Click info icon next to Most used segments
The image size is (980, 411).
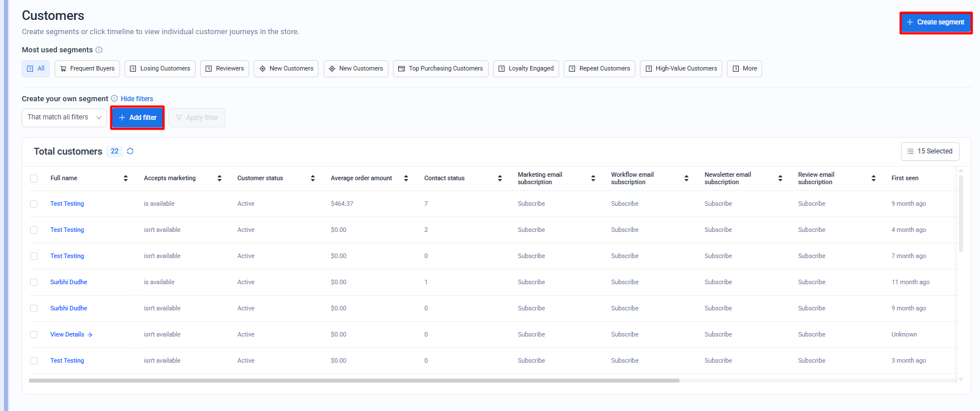click(99, 50)
